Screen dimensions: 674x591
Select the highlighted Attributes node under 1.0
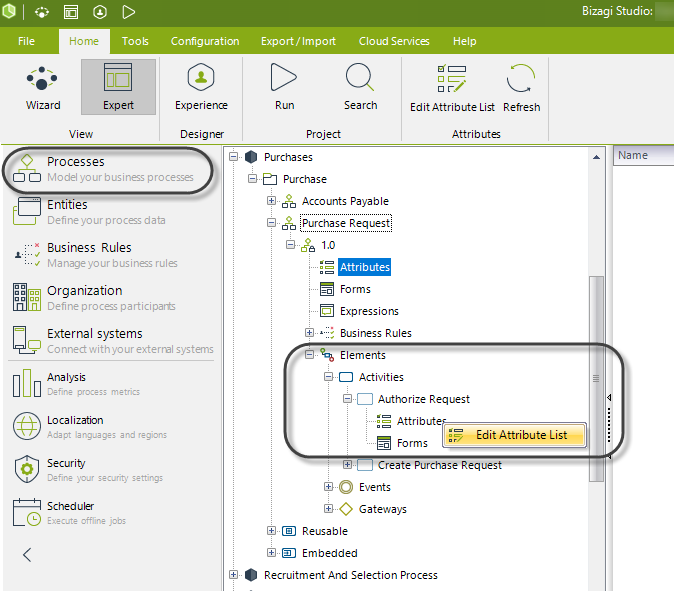coord(365,267)
